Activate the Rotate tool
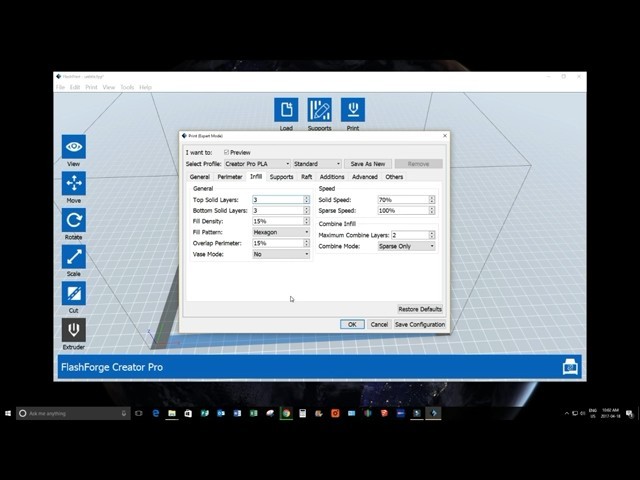The height and width of the screenshot is (480, 640). click(x=74, y=221)
